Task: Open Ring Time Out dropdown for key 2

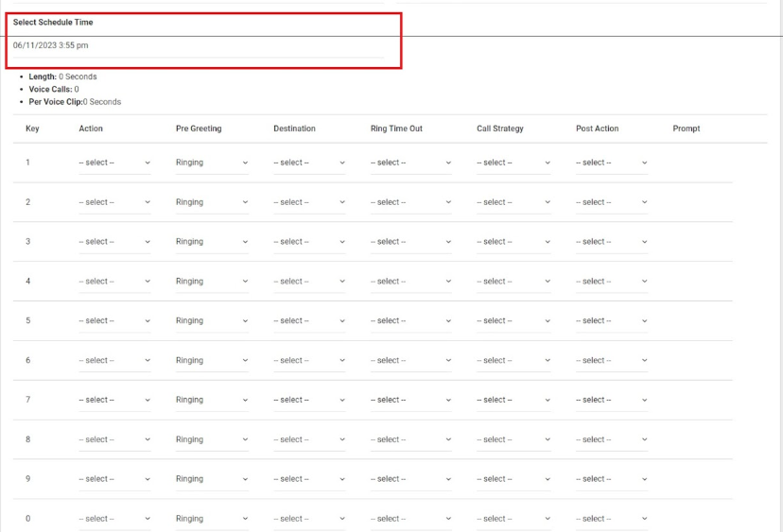Action: point(411,202)
